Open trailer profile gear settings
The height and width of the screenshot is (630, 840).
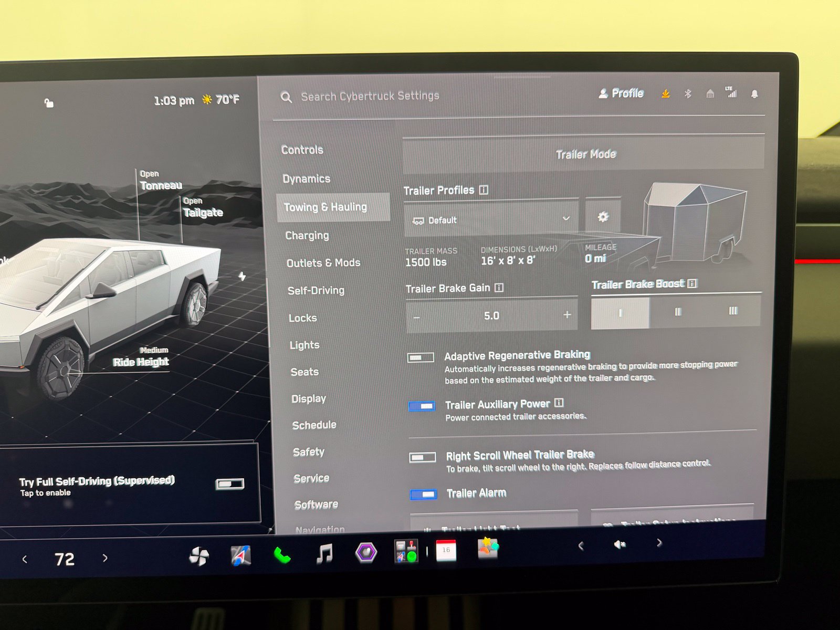click(603, 217)
